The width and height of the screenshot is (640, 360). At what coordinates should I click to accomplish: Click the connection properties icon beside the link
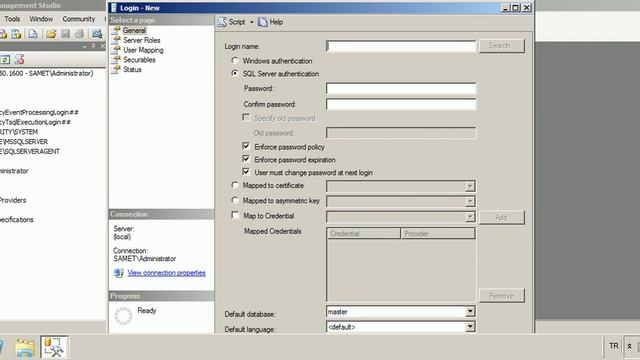119,273
